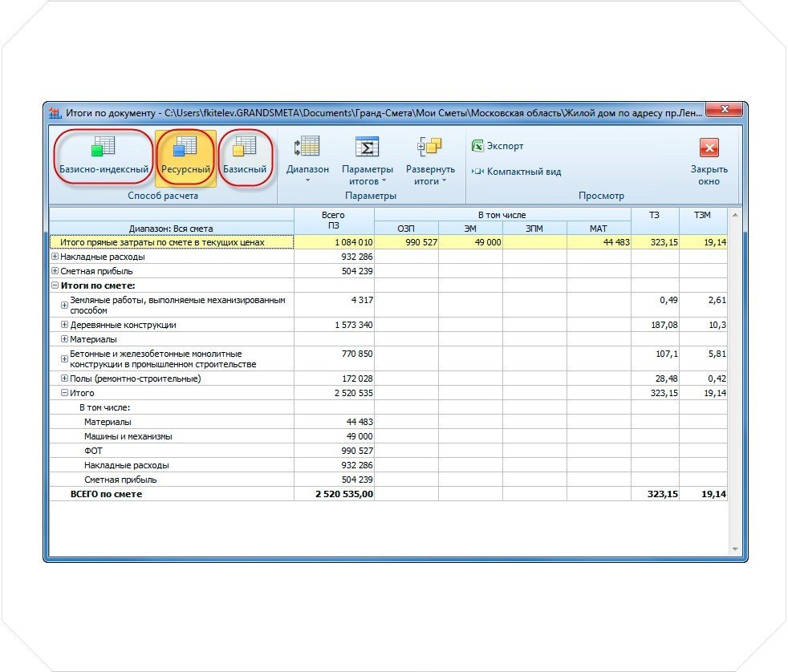Click the Развернуть итоги icon
The height and width of the screenshot is (672, 788).
(429, 146)
